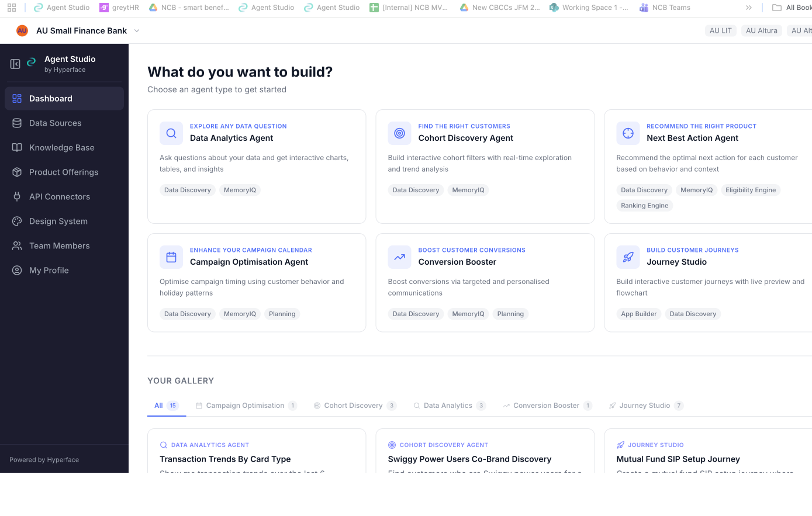The width and height of the screenshot is (812, 516).
Task: Click Data Discovery tag on Conversion Booster card
Action: click(416, 314)
